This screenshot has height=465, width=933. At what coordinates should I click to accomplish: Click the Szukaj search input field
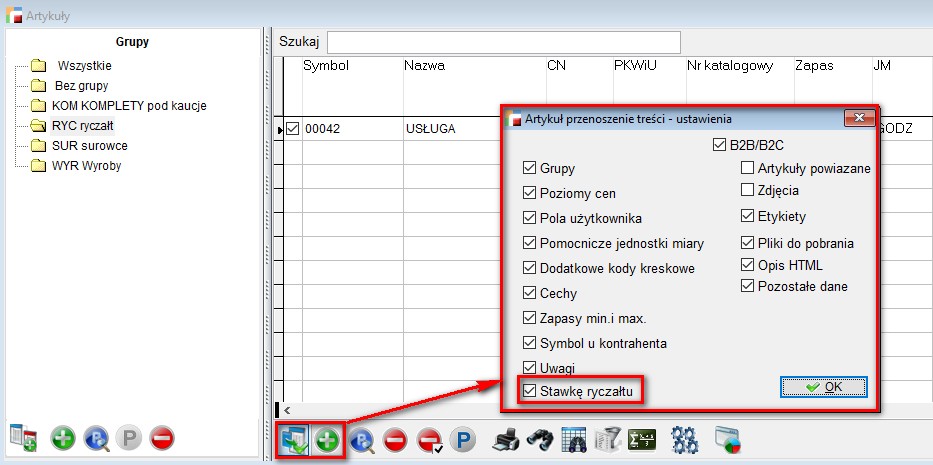[x=503, y=41]
